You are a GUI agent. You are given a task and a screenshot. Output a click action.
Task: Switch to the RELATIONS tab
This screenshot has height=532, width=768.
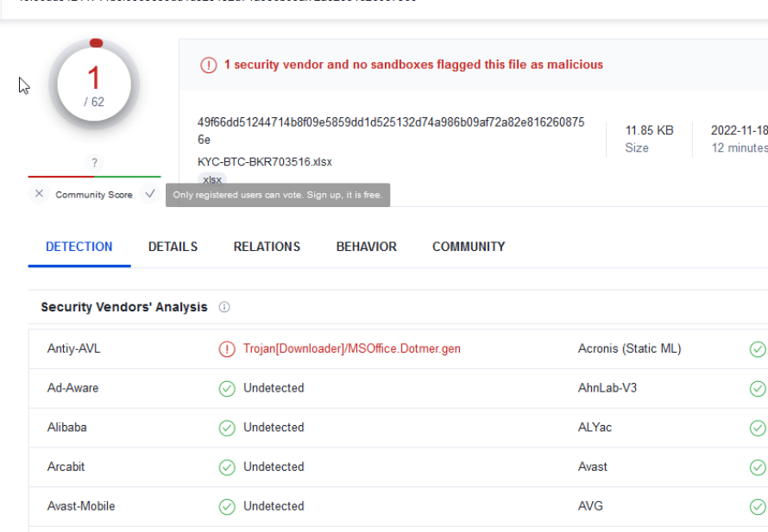pos(267,247)
